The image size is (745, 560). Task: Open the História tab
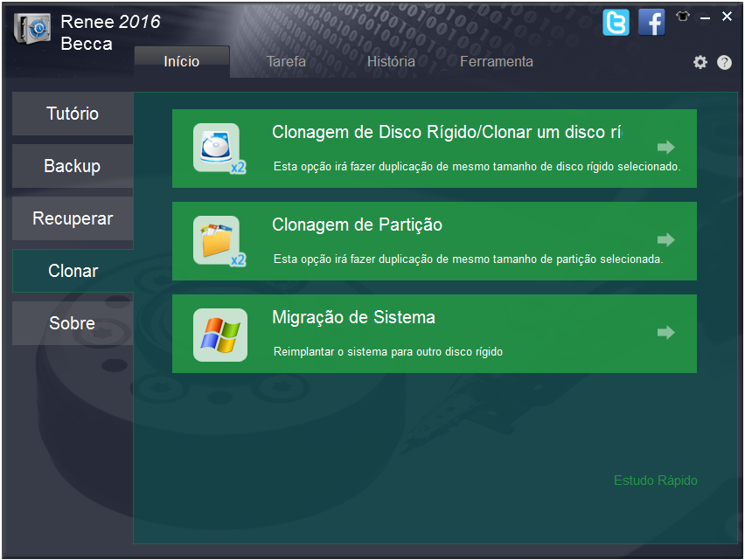tap(391, 62)
